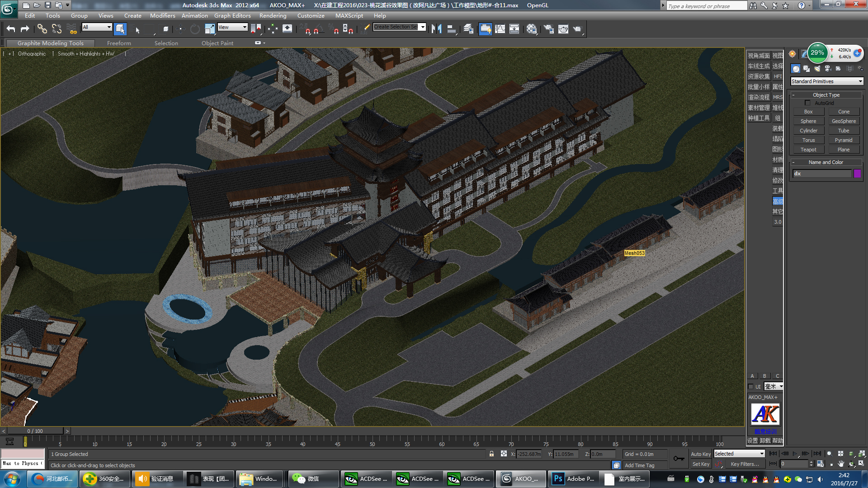The image size is (868, 488).
Task: Toggle Auto Key animation mode
Action: tap(700, 454)
